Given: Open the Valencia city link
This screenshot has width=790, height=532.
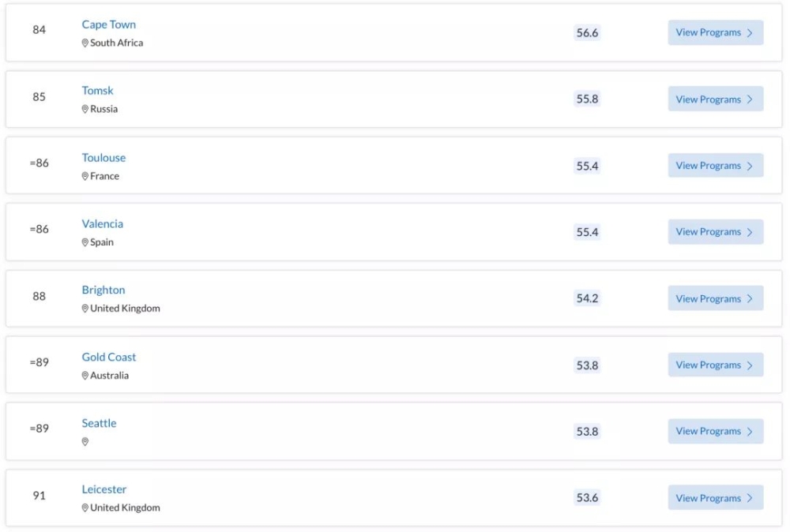Looking at the screenshot, I should pyautogui.click(x=102, y=223).
